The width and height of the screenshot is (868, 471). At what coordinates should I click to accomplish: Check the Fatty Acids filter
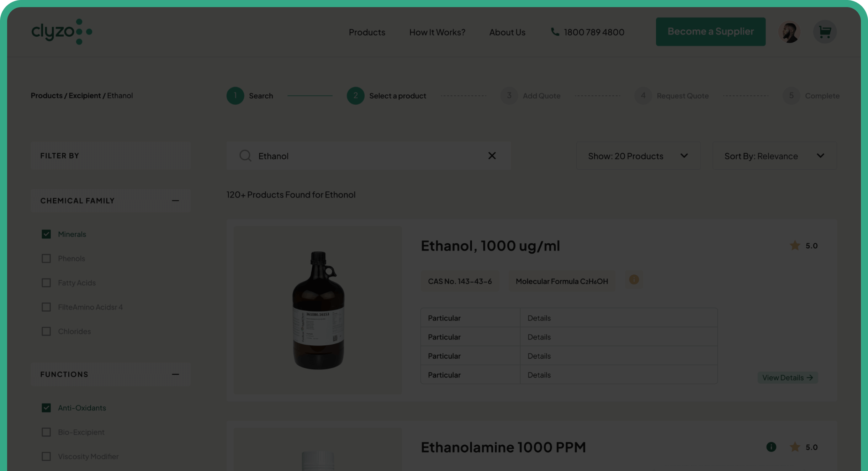(x=46, y=283)
